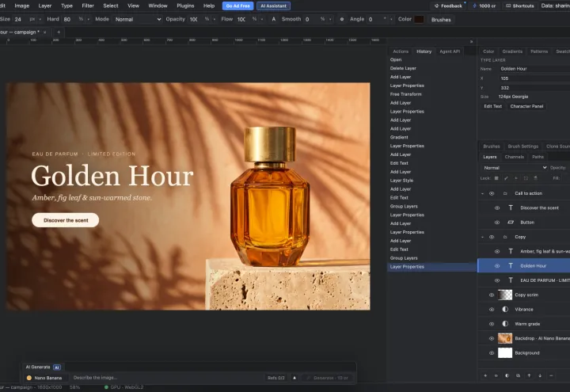This screenshot has width=570, height=392.
Task: Hide the Golden Hour text layer
Action: (497, 266)
